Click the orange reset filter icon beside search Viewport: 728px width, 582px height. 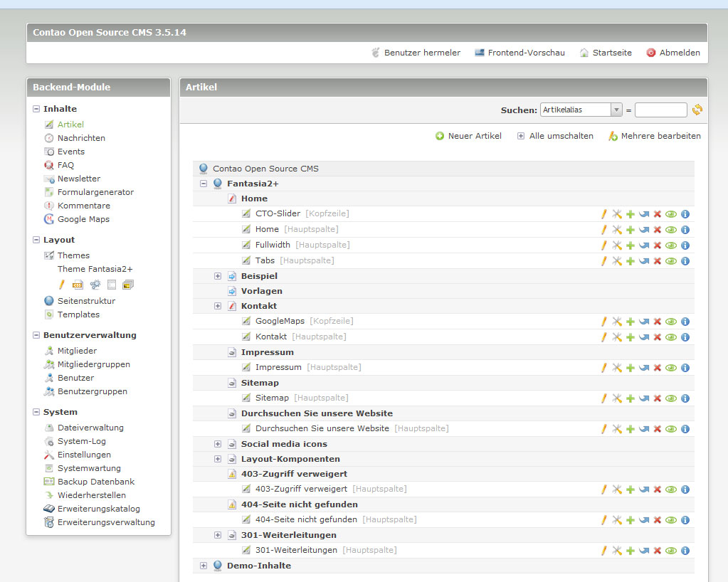[x=697, y=110]
